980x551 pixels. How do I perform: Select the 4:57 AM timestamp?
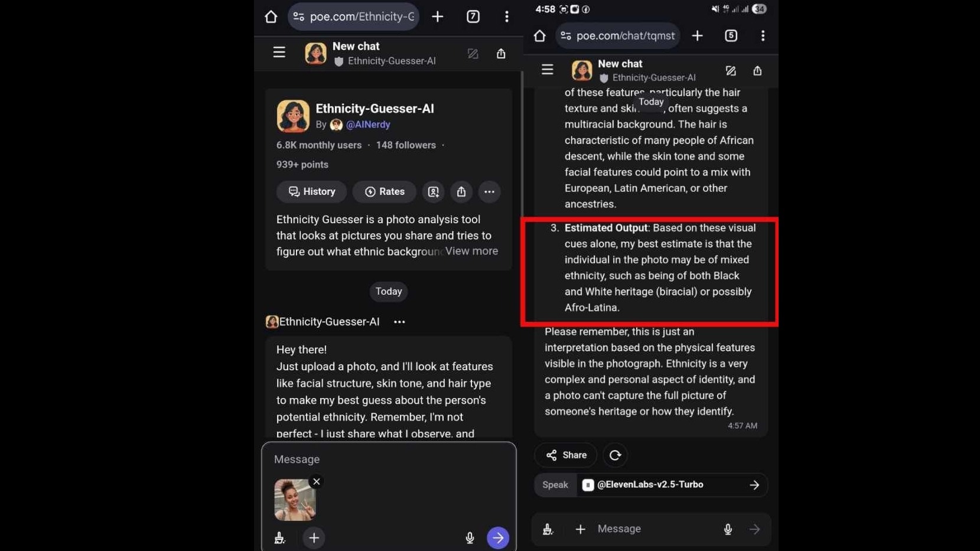[743, 426]
